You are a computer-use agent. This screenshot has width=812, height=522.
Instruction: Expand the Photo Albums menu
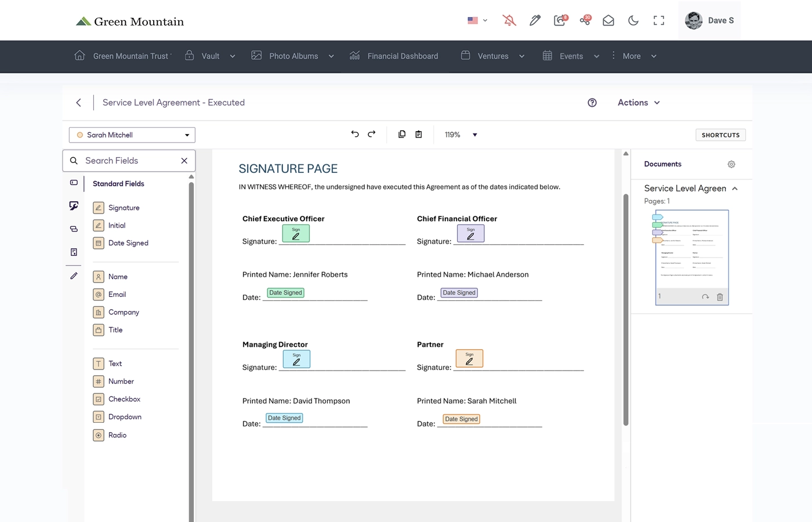[293, 56]
